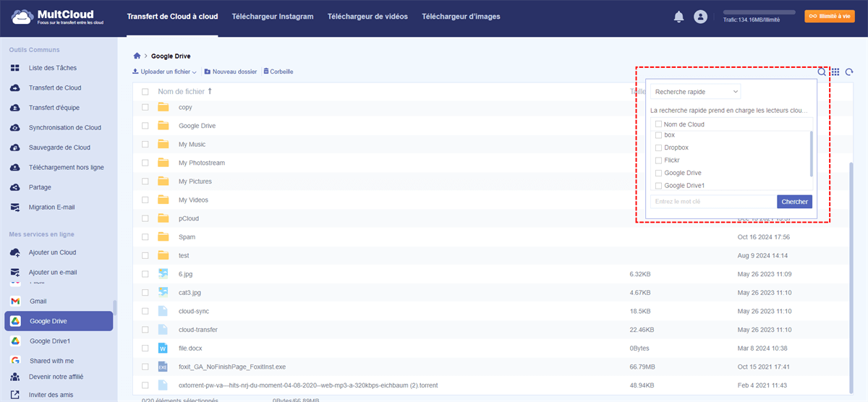Screen dimensions: 868x402
Task: Open the Spam folder
Action: coord(187,237)
